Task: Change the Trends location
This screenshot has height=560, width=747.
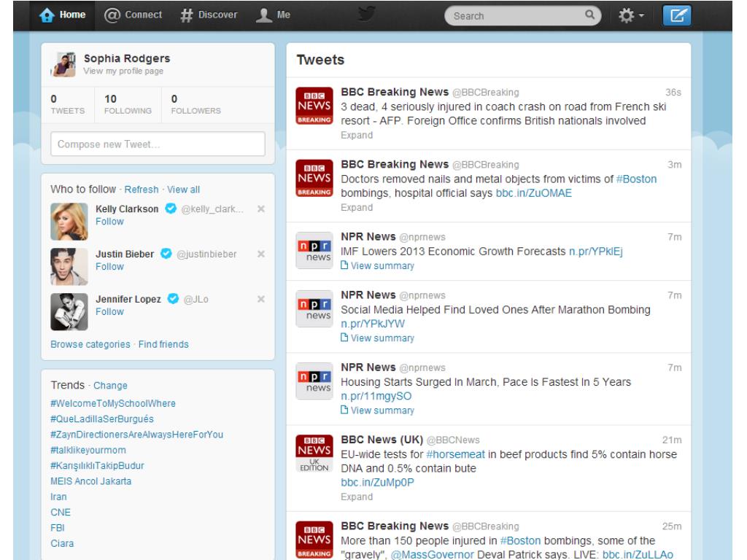Action: (x=110, y=386)
